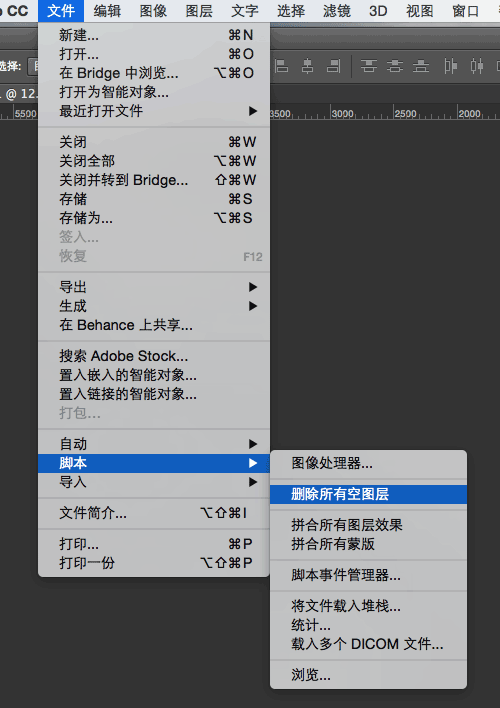Choose 新建... from the File menu
This screenshot has height=708, width=500.
pos(154,35)
